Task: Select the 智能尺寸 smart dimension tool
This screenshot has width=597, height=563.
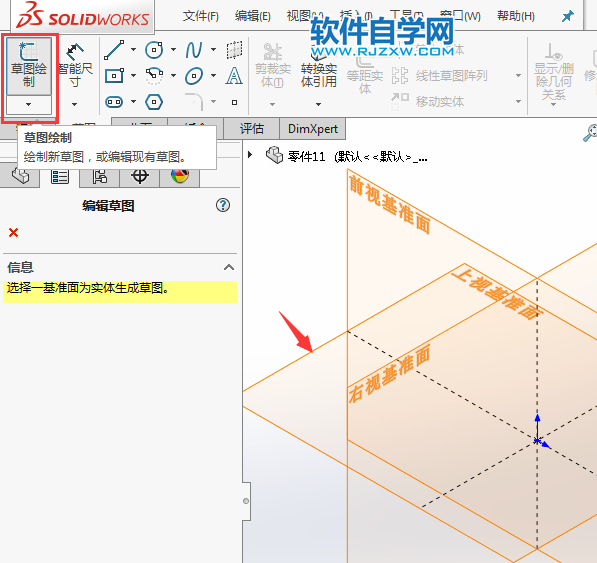Action: click(x=75, y=65)
